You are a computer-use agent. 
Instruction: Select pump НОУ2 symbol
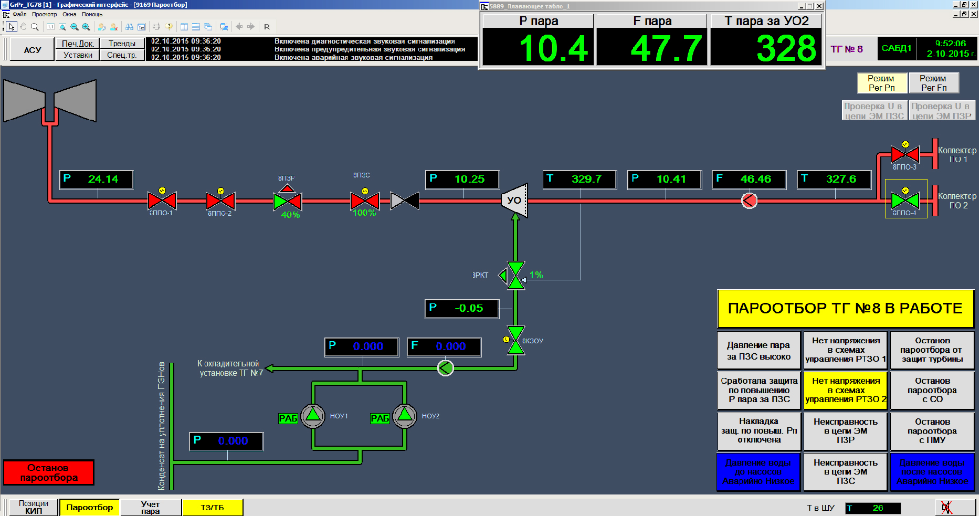point(405,416)
